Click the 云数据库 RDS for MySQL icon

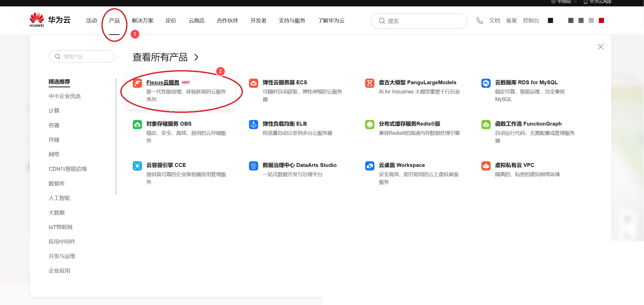[x=486, y=83]
